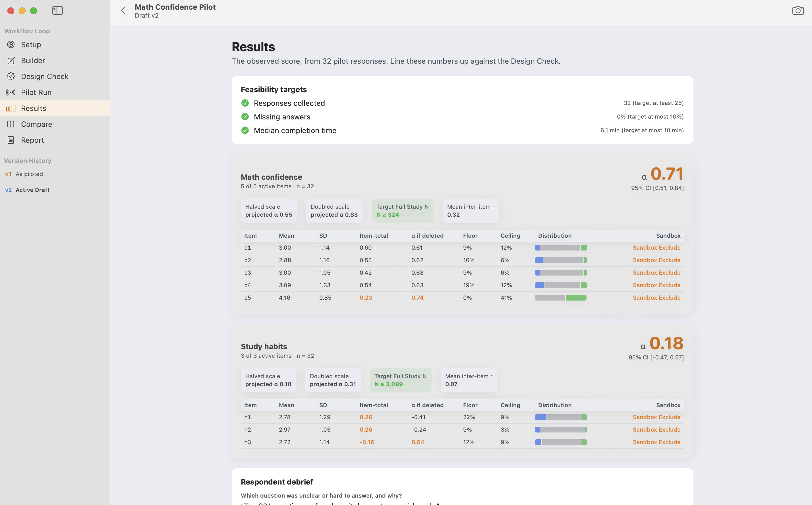
Task: Sandbox Exclude item h2
Action: pyautogui.click(x=656, y=430)
